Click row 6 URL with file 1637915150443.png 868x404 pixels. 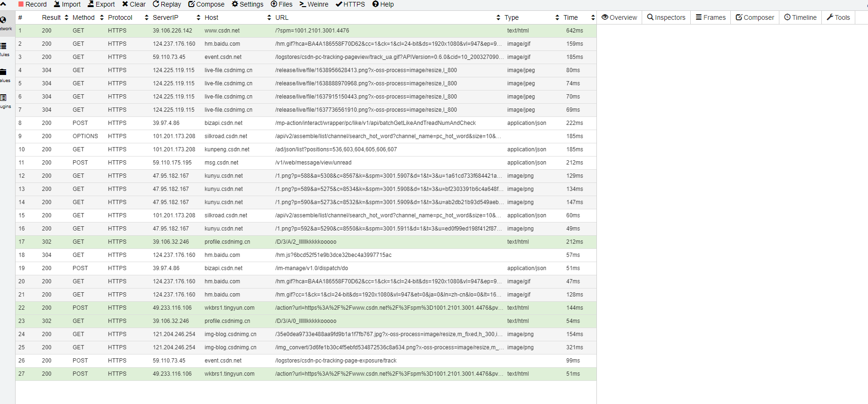(x=366, y=97)
